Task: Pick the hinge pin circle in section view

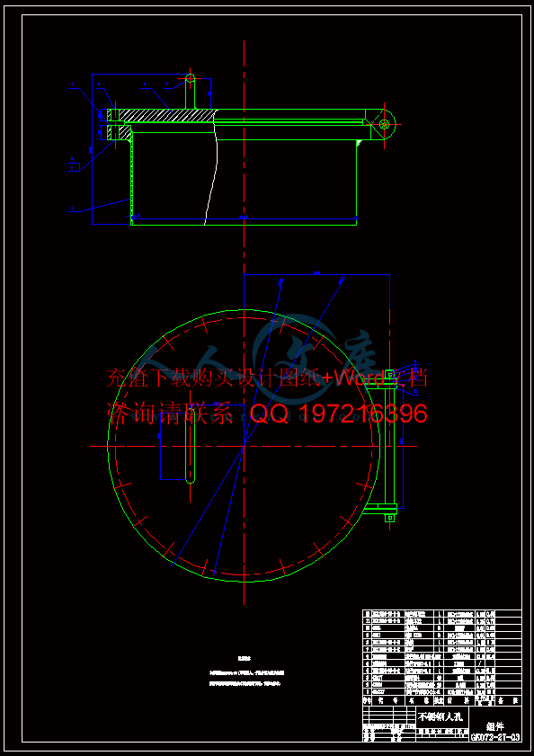Action: click(x=385, y=124)
